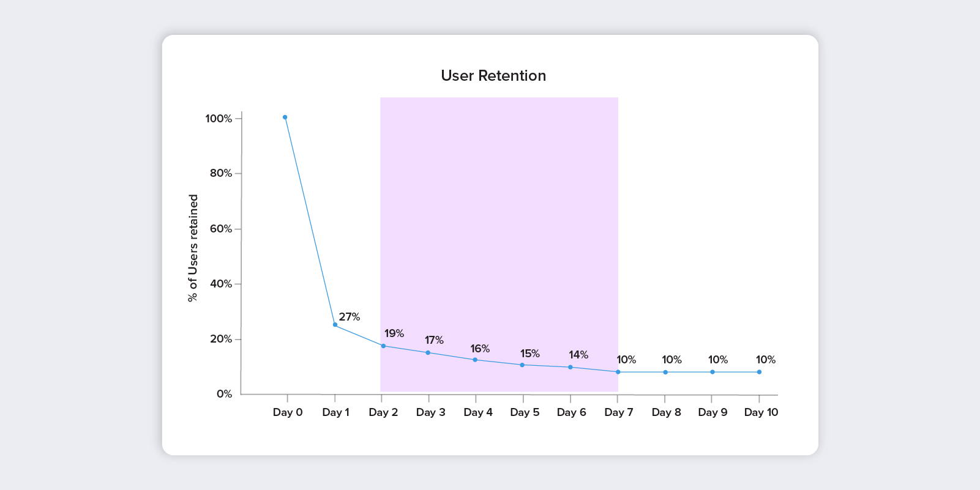
Task: Select the Day 5 data point on the line
Action: (x=522, y=365)
